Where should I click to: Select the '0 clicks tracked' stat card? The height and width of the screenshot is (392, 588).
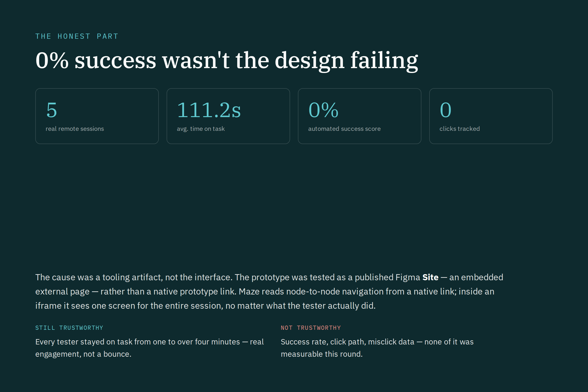pos(491,116)
